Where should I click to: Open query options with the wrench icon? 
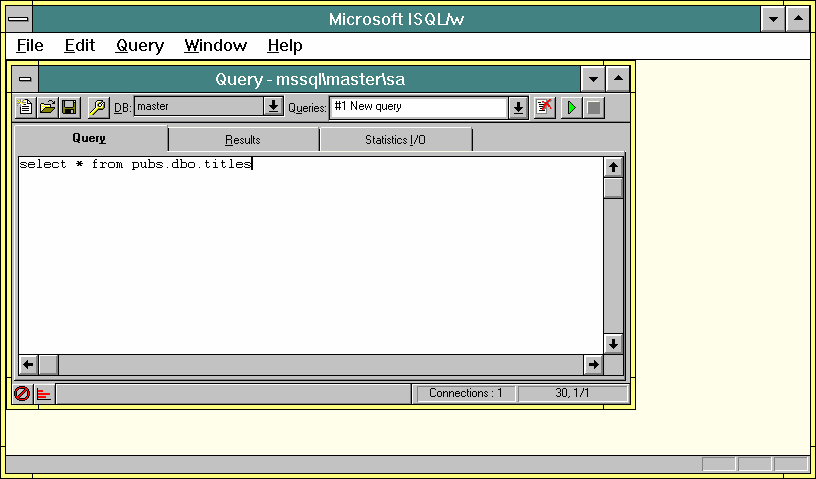coord(98,107)
